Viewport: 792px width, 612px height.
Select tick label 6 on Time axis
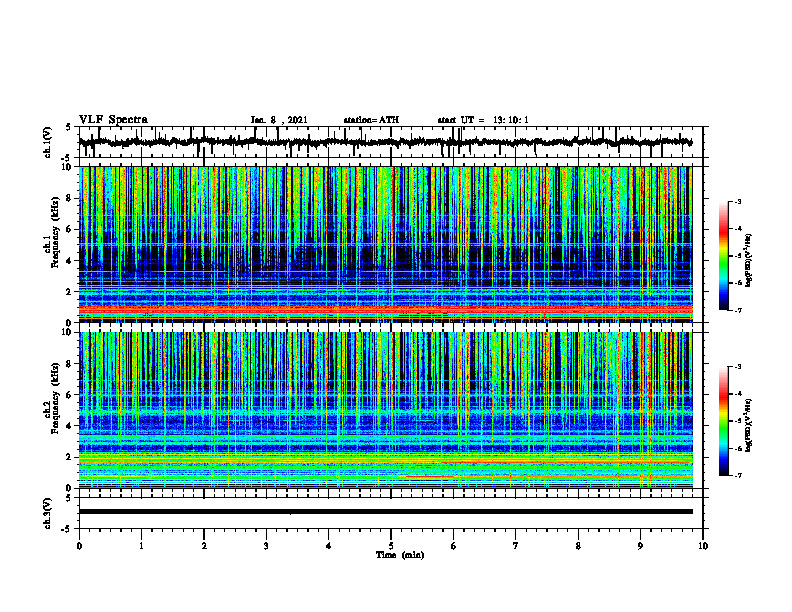click(x=454, y=546)
